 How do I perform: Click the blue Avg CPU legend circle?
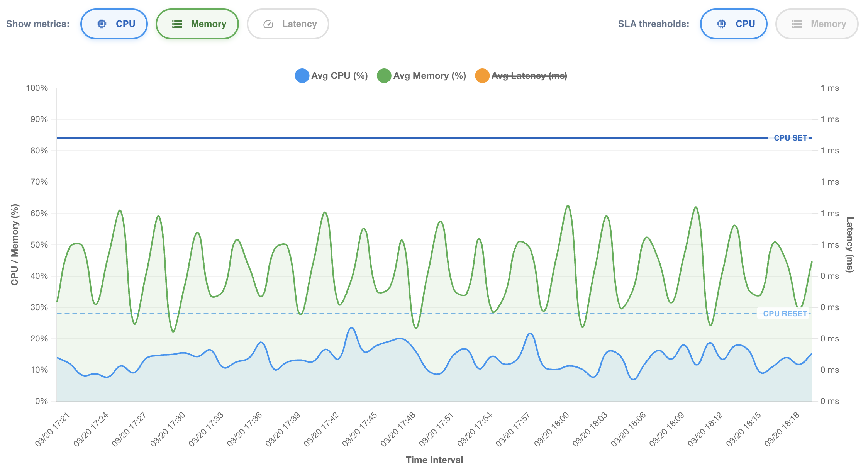[x=302, y=76]
